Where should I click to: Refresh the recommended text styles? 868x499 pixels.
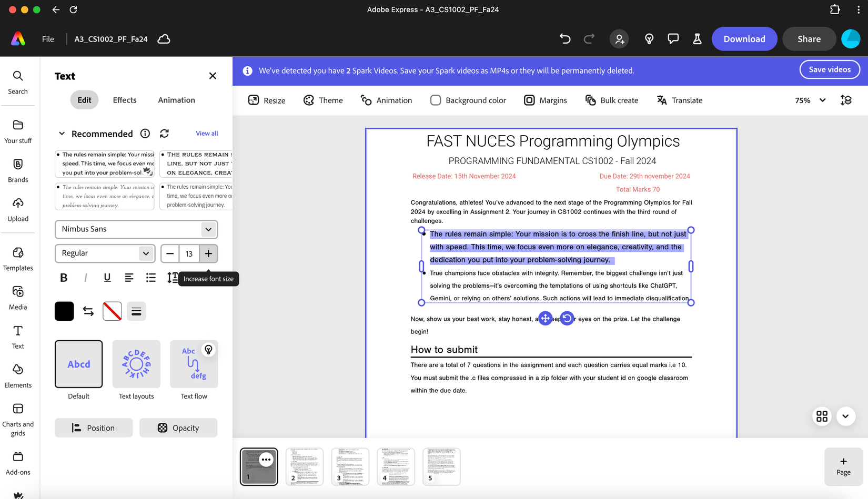click(x=165, y=134)
